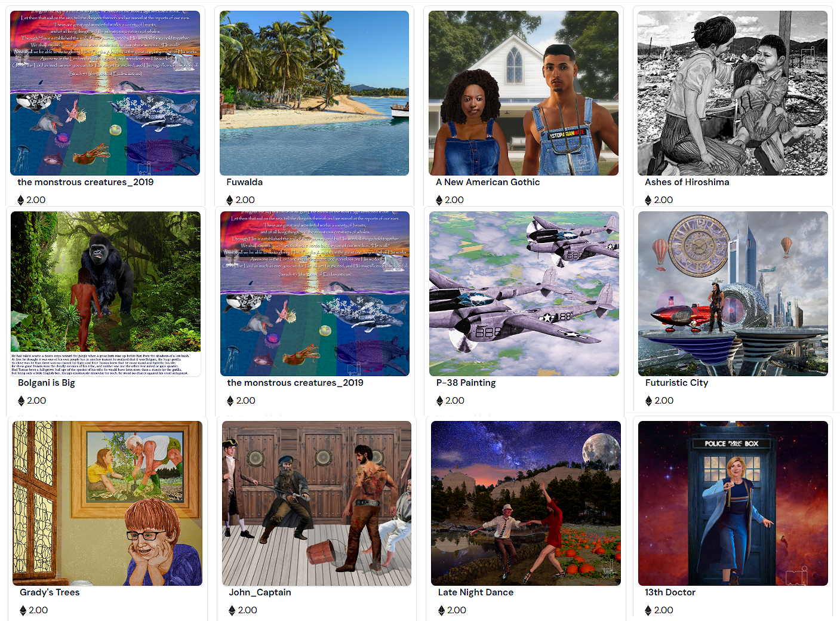This screenshot has width=840, height=621.
Task: Open the Ashes of Hiroshima artwork image
Action: [733, 93]
